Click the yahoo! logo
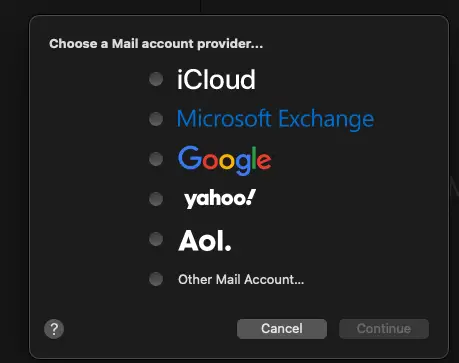459x363 pixels. click(220, 199)
